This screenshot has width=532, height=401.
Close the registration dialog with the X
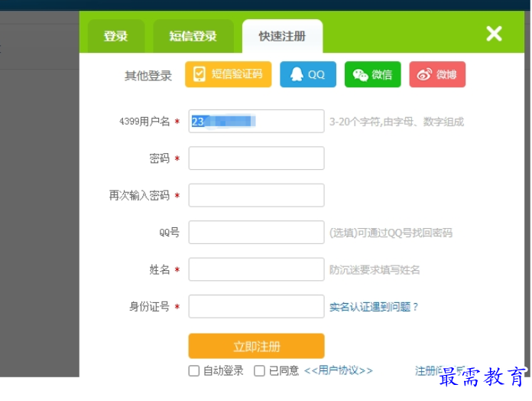pos(494,34)
